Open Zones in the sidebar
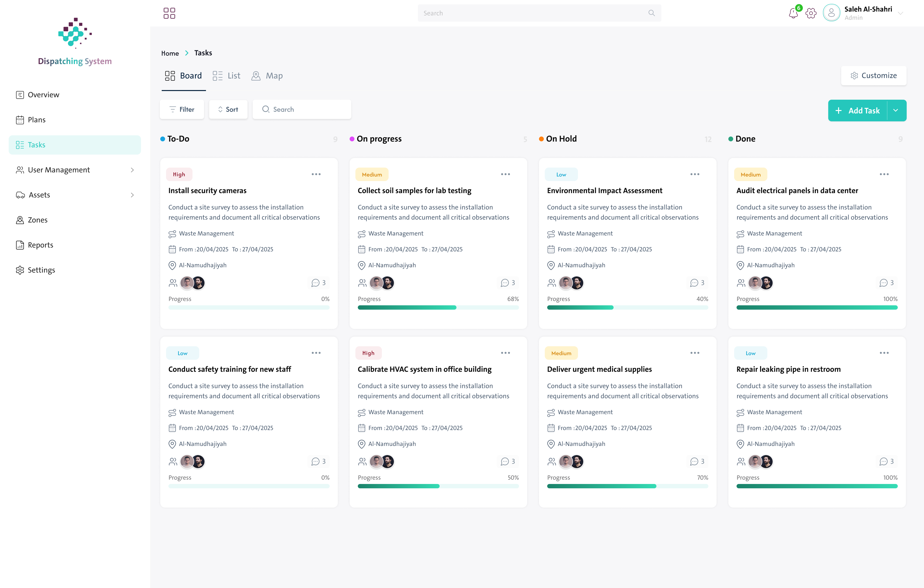 (x=75, y=220)
